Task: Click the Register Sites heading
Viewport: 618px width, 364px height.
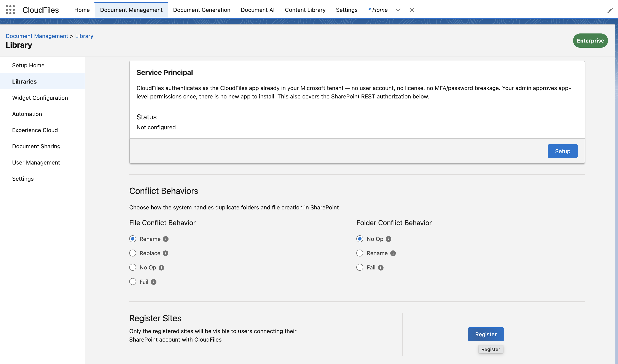Action: (155, 318)
